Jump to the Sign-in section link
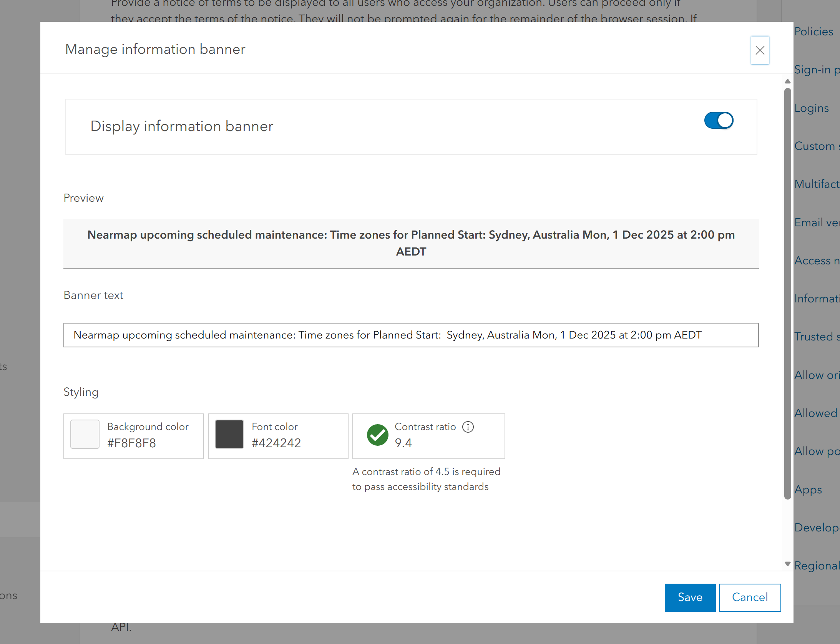Screen dimensions: 840x644 point(817,70)
